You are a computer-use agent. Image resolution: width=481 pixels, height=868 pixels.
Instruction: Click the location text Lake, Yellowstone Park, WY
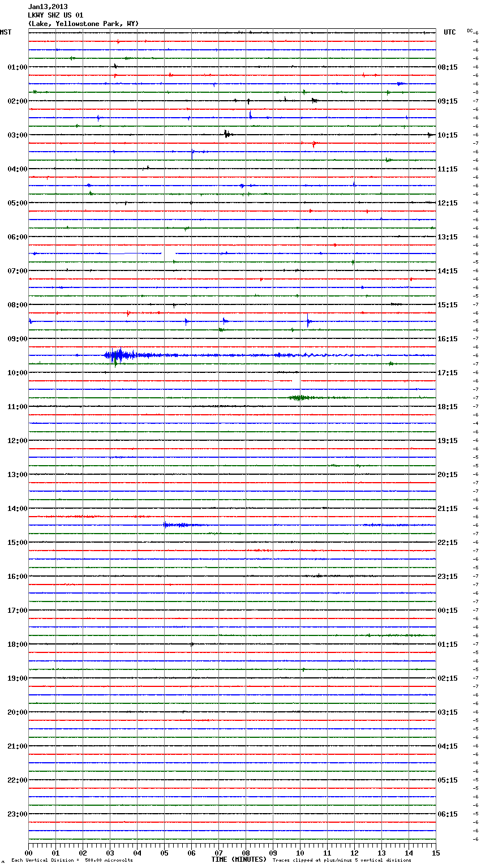[x=83, y=24]
